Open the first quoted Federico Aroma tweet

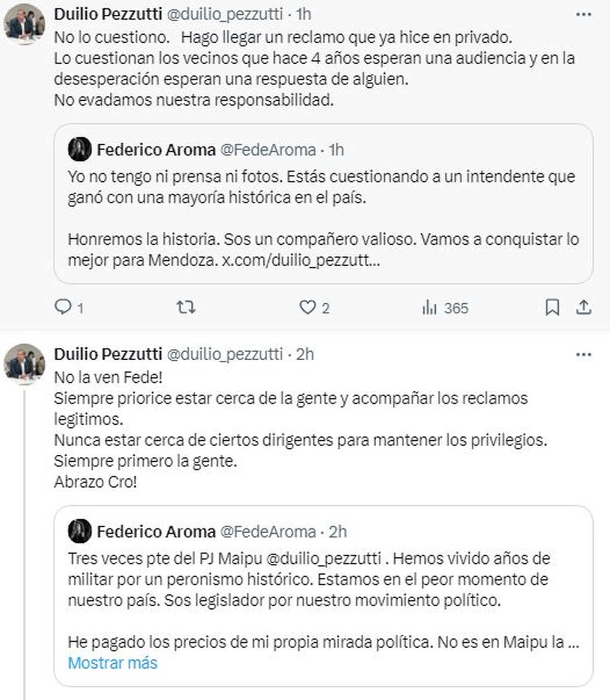tap(323, 219)
